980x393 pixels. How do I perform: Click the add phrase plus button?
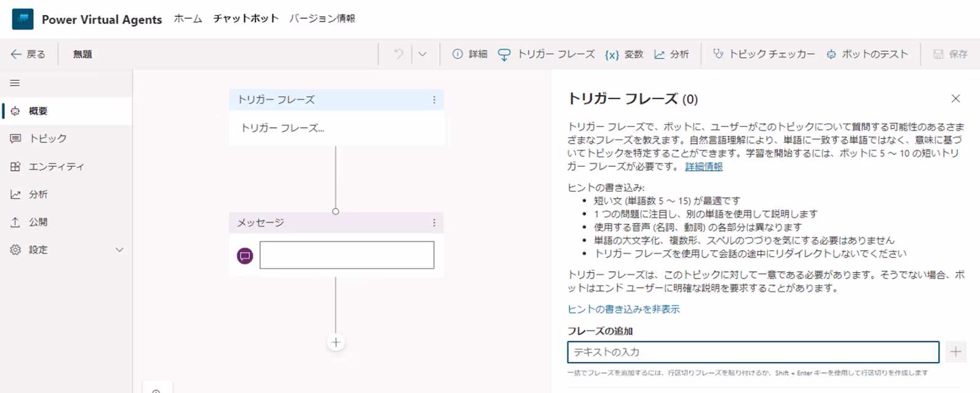pos(956,352)
